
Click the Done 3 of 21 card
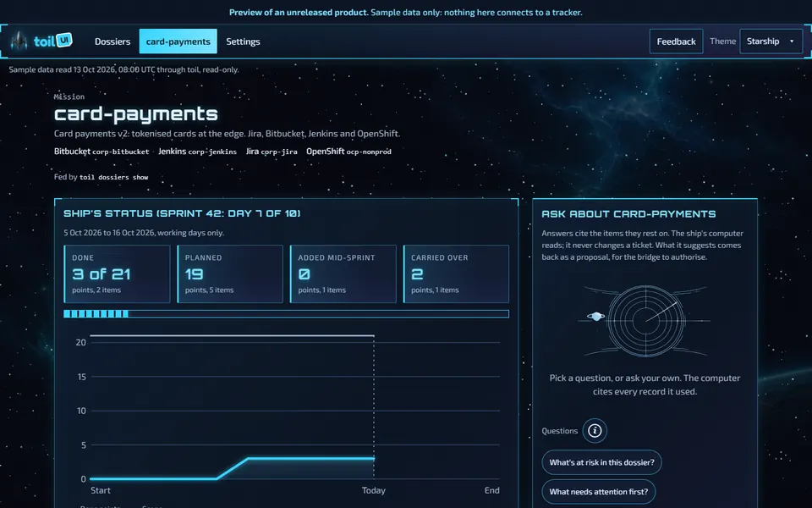[117, 273]
